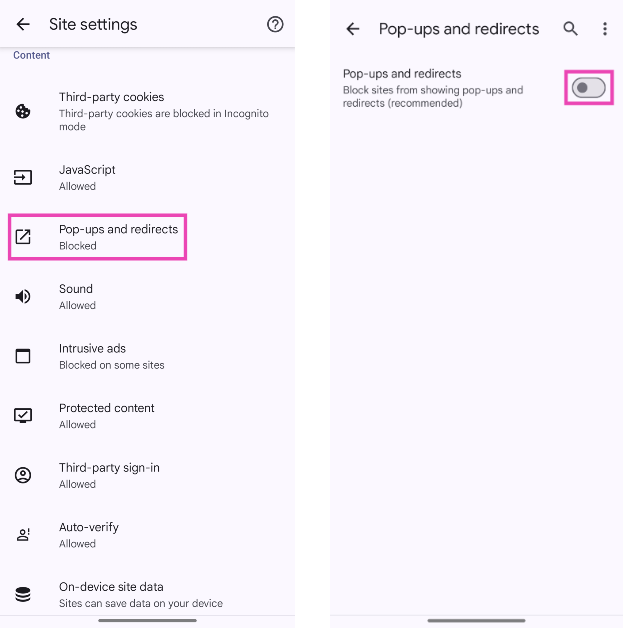Open the Pop-ups and redirects setting
Image resolution: width=623 pixels, height=628 pixels.
(x=118, y=237)
